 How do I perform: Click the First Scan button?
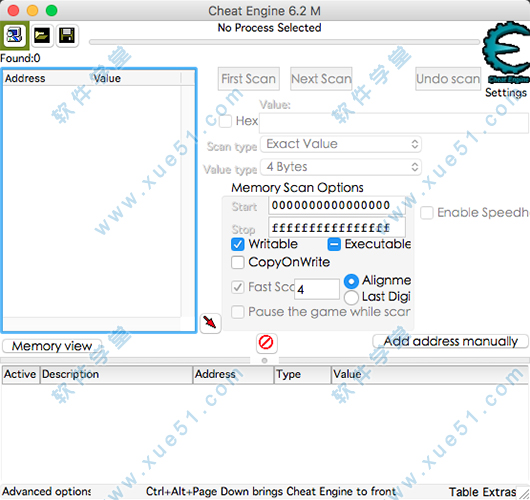248,79
